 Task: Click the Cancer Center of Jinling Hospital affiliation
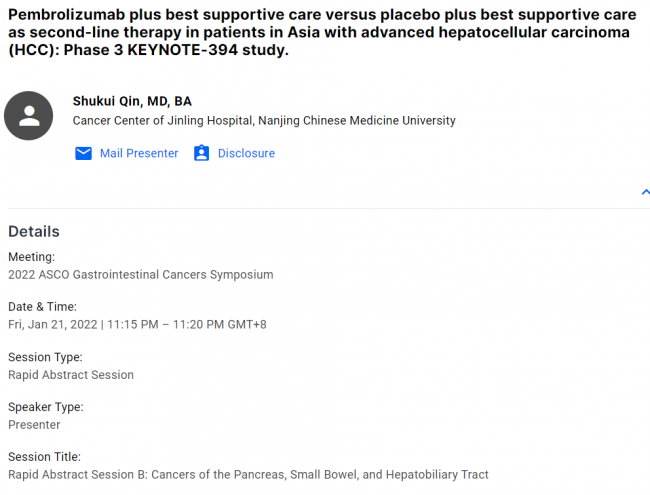(x=264, y=121)
